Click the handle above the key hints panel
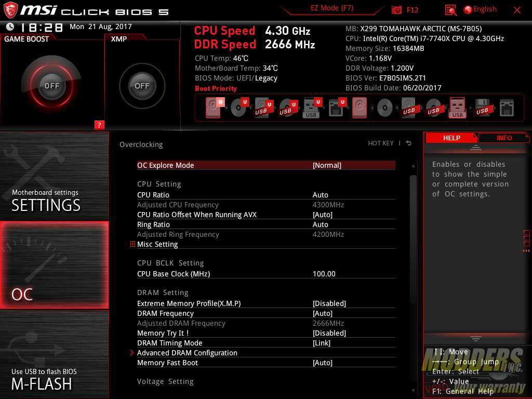Image resolution: width=532 pixels, height=399 pixels. tap(476, 339)
